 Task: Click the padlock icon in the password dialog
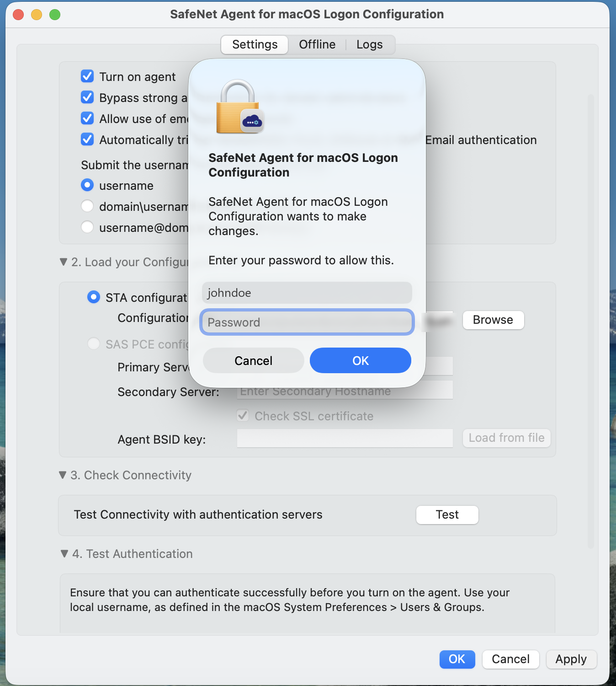(x=239, y=107)
